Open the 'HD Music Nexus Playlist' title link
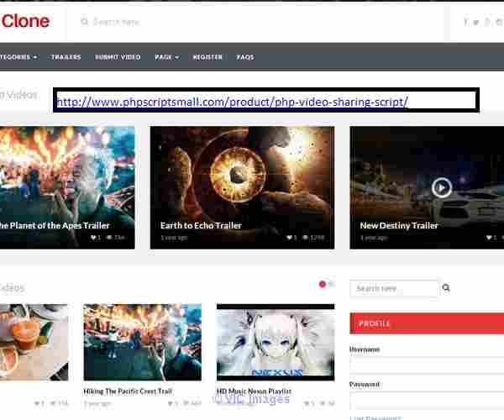 point(254,391)
